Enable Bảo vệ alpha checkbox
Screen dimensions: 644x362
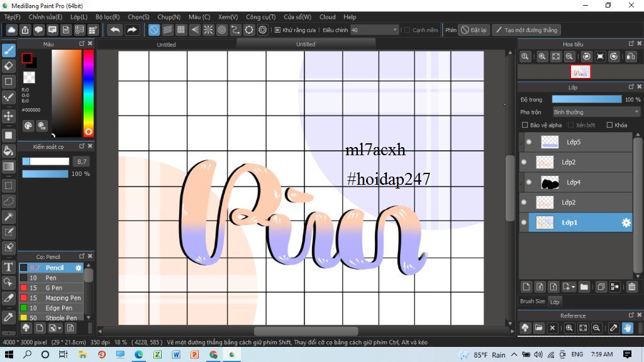[525, 125]
